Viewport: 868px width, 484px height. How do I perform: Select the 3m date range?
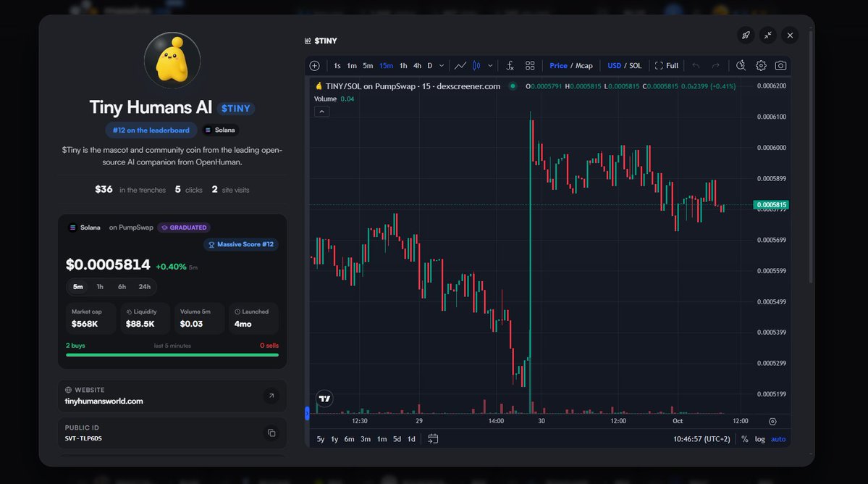366,439
